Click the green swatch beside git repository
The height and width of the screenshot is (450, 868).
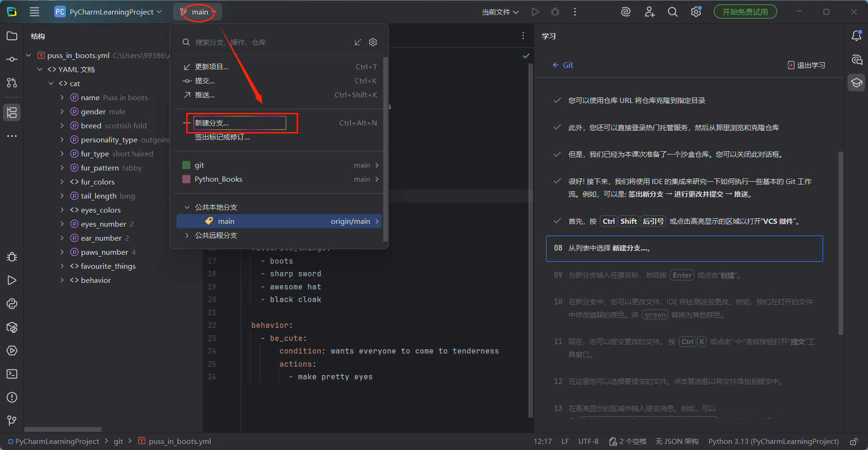click(x=186, y=165)
